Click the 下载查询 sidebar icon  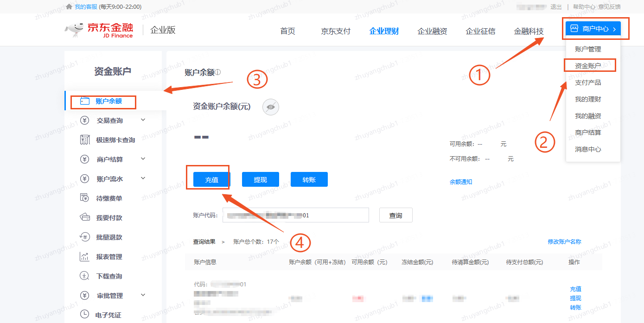pyautogui.click(x=85, y=276)
